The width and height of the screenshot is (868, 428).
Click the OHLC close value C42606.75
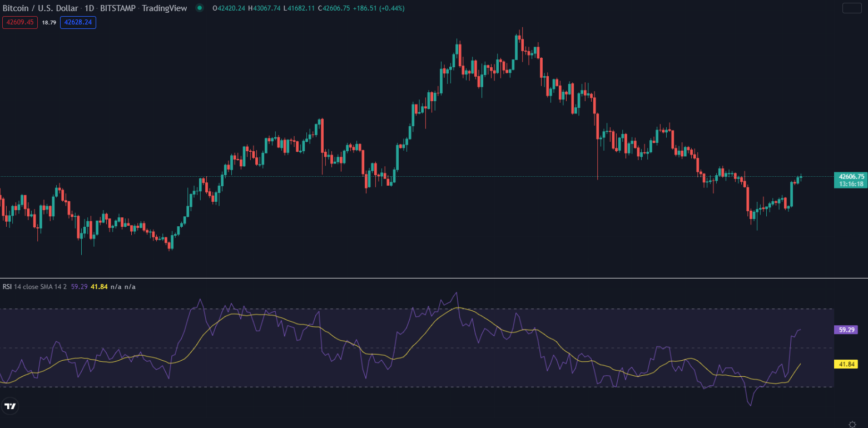pos(334,8)
